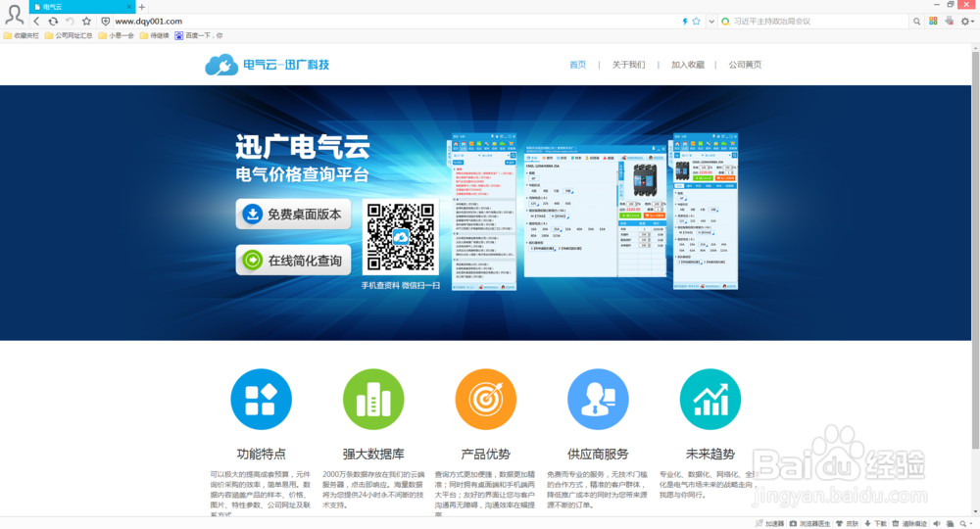Select the 电气云 browser tab

(x=82, y=7)
